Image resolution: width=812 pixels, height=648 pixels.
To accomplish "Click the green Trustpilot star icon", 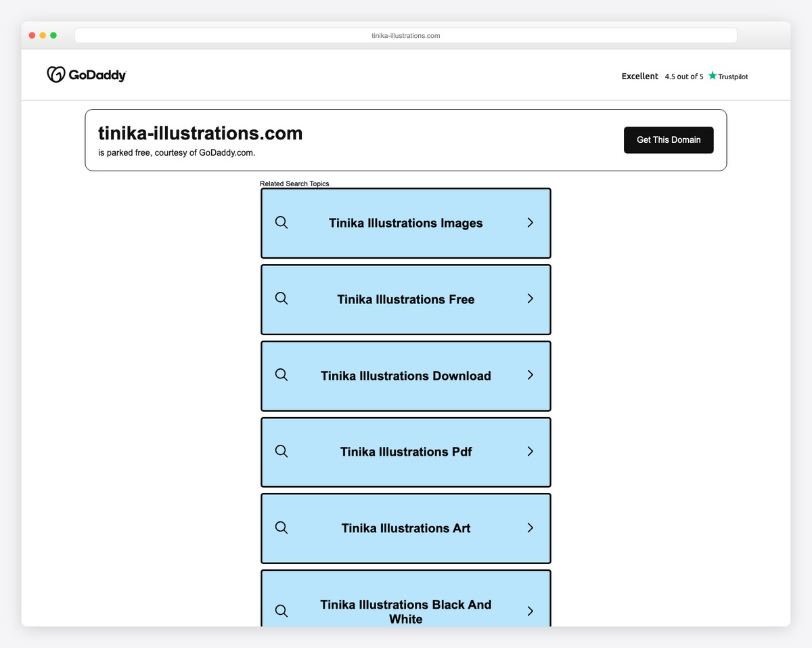I will (711, 77).
